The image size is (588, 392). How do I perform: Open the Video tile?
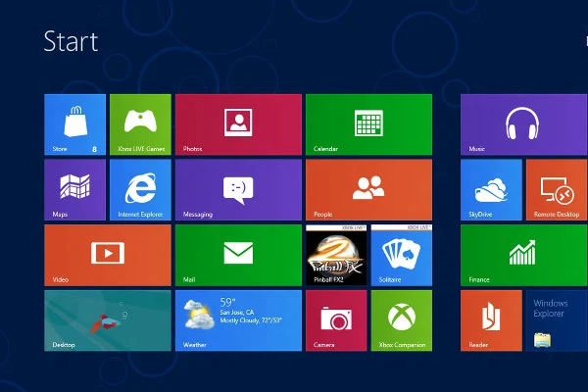108,255
